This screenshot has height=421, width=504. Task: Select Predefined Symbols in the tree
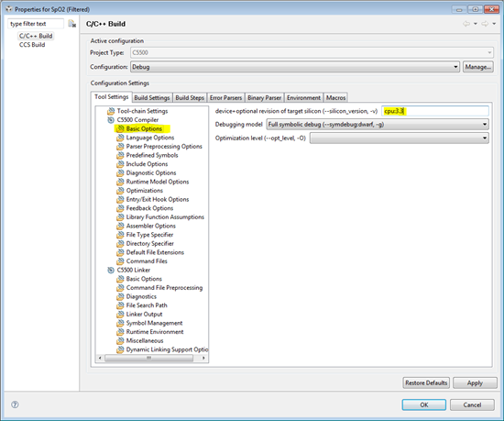[x=152, y=155]
